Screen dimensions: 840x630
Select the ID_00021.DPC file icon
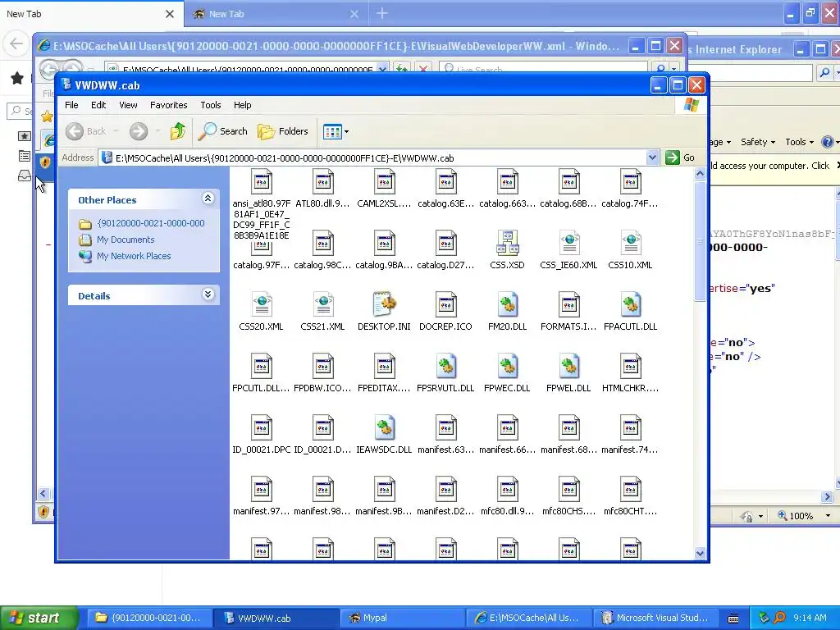click(x=262, y=428)
